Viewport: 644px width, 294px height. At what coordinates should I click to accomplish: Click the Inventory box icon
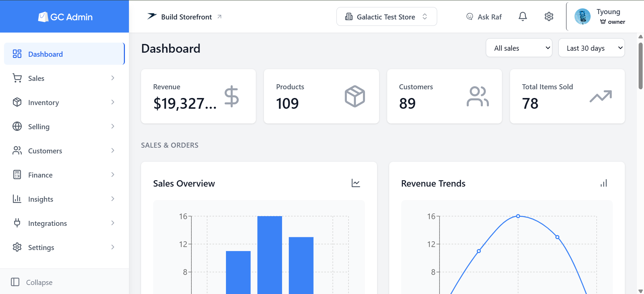(x=17, y=102)
